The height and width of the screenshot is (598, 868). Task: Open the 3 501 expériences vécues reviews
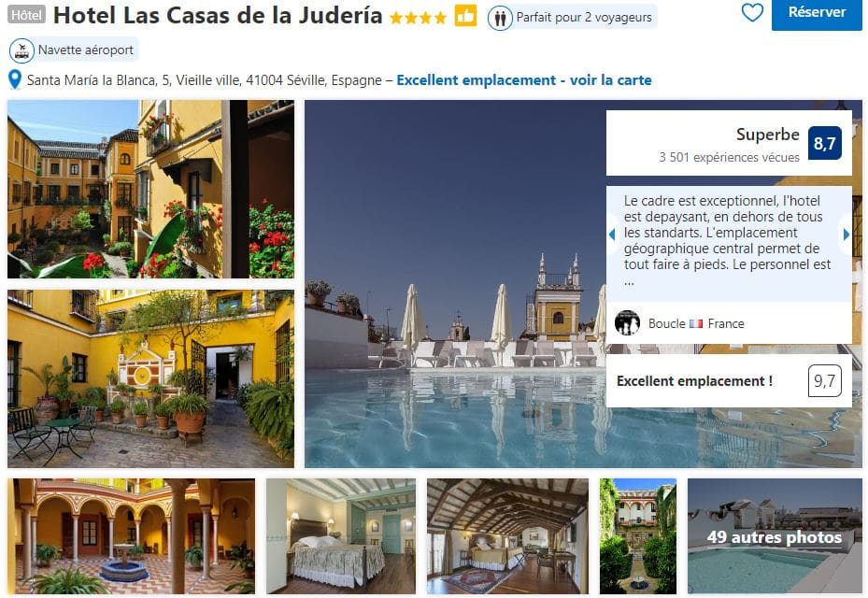[729, 158]
